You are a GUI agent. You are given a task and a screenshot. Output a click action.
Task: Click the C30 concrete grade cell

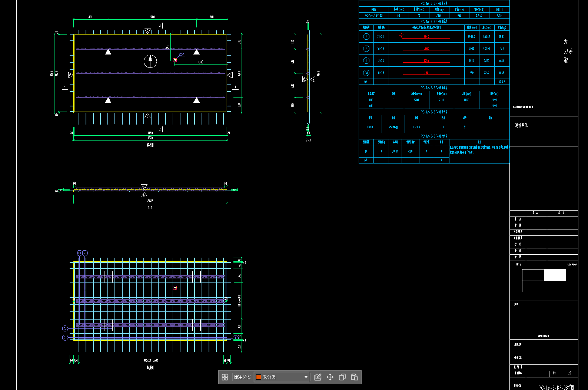click(x=411, y=151)
